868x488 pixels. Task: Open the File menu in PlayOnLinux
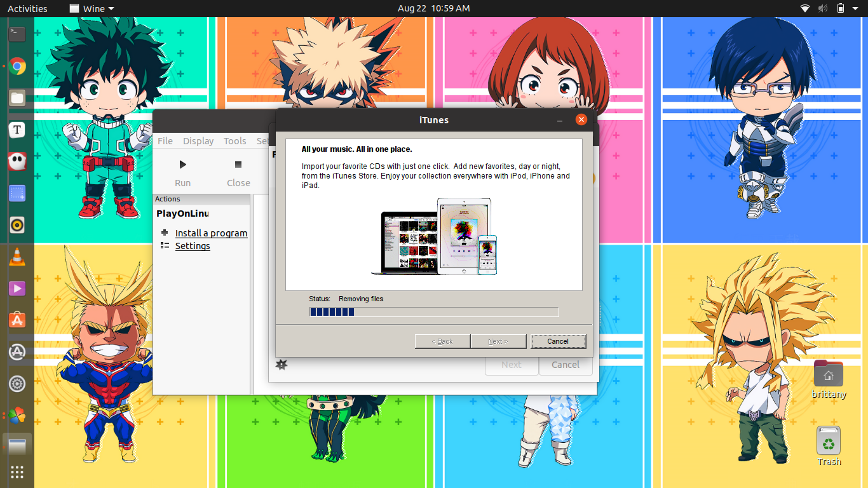click(x=165, y=141)
